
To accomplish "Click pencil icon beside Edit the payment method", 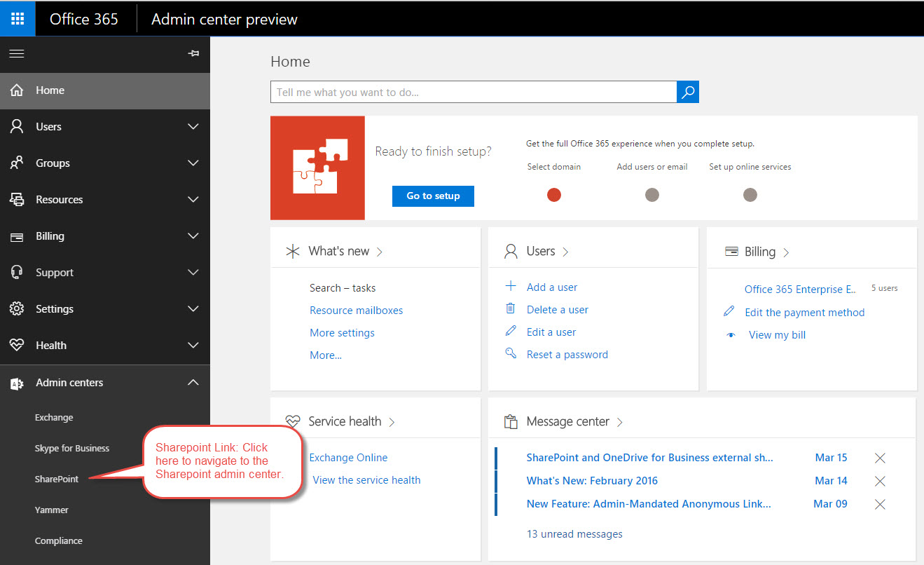I will tap(729, 311).
